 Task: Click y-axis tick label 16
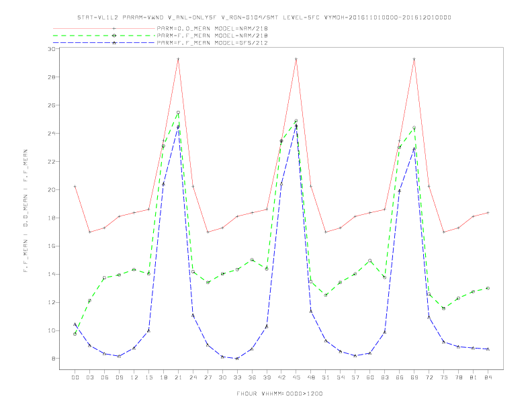[x=52, y=246]
